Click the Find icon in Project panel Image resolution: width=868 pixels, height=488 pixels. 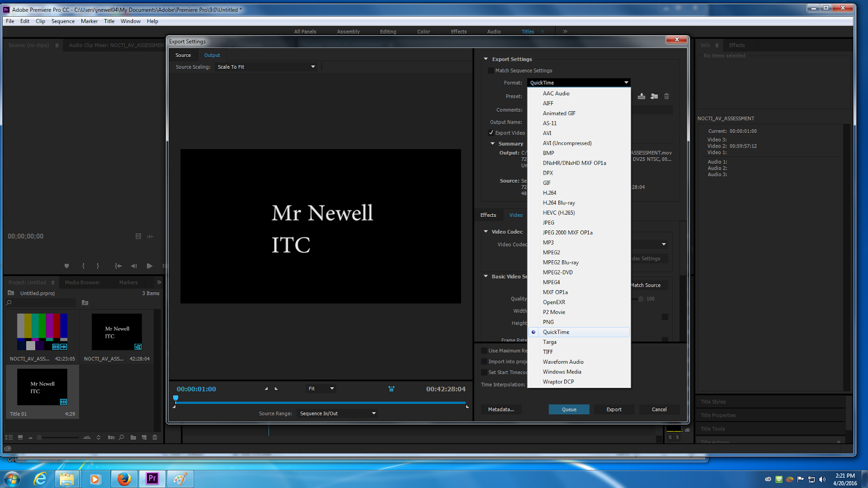tap(122, 437)
